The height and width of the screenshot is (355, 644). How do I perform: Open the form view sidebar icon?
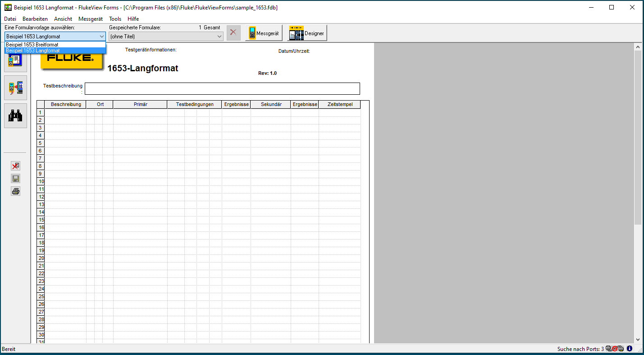[16, 60]
